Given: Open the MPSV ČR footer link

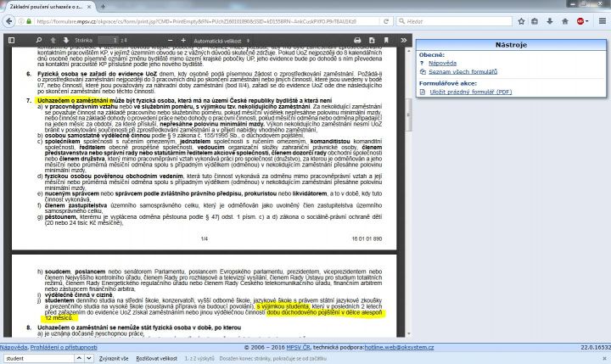Looking at the screenshot, I should coord(298,347).
